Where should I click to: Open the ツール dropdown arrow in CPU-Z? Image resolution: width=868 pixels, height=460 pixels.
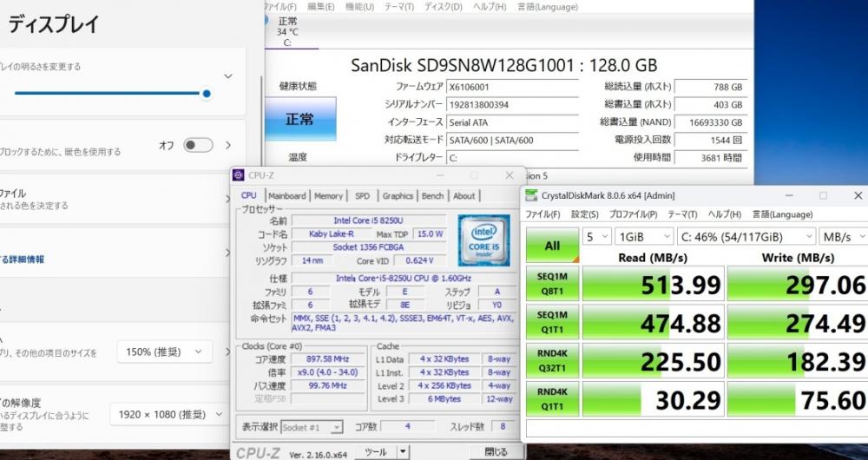click(x=403, y=451)
